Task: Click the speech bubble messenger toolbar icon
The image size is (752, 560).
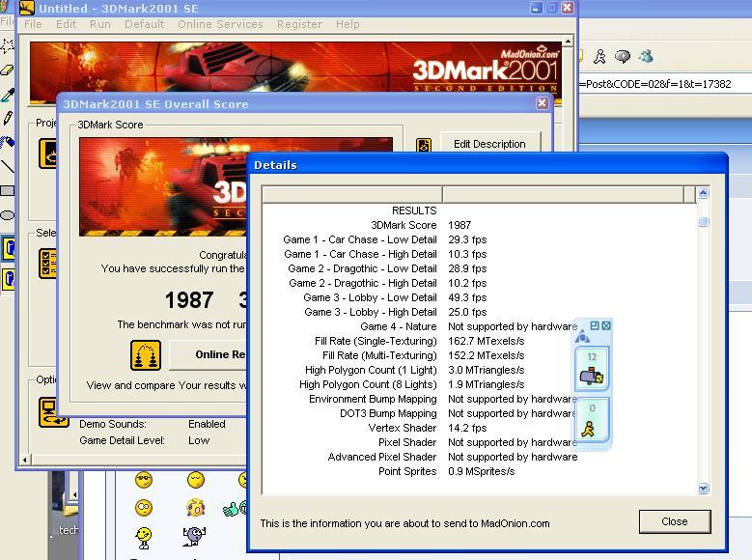Action: [x=623, y=57]
